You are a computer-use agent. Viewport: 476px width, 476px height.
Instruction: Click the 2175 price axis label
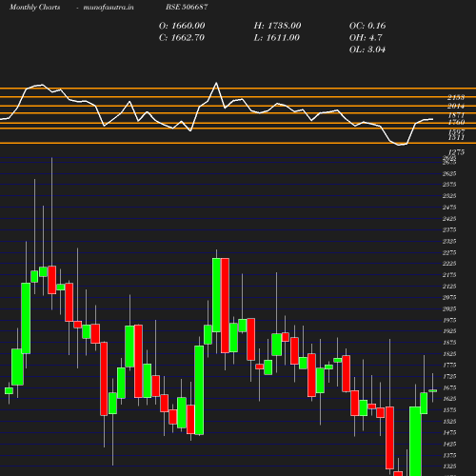[449, 275]
